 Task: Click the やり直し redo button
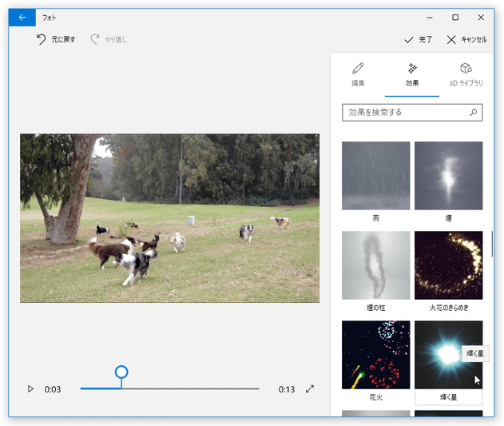click(109, 39)
